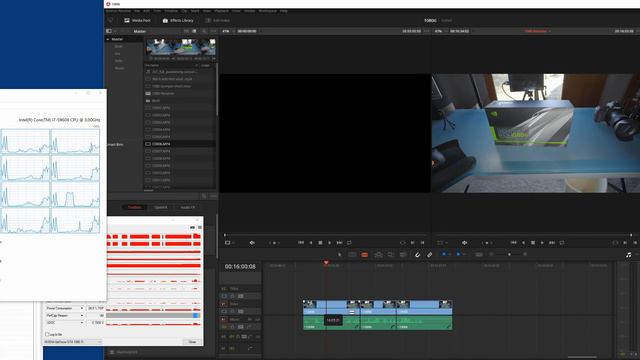Image resolution: width=640 pixels, height=360 pixels.
Task: Jump to first frame in source viewer
Action: click(301, 242)
